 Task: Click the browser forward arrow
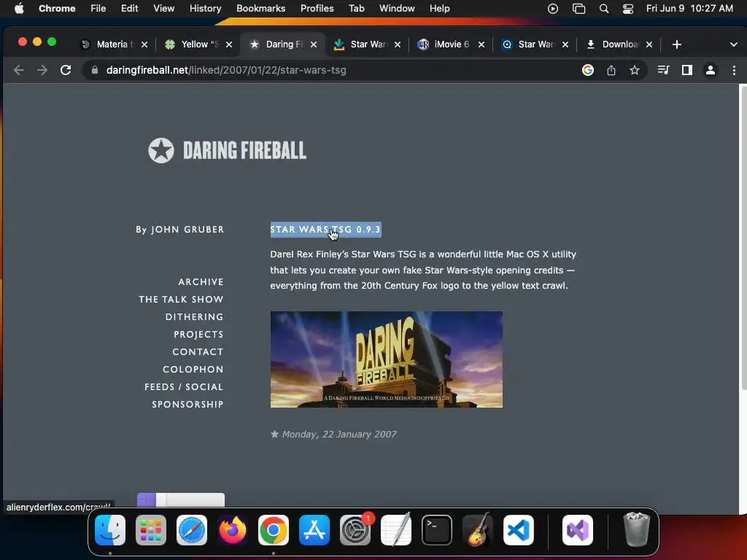click(42, 71)
